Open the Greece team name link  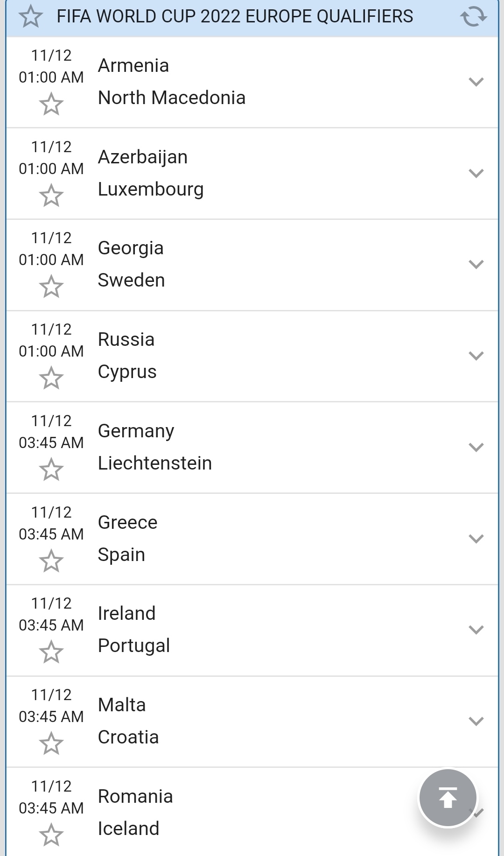tap(127, 522)
